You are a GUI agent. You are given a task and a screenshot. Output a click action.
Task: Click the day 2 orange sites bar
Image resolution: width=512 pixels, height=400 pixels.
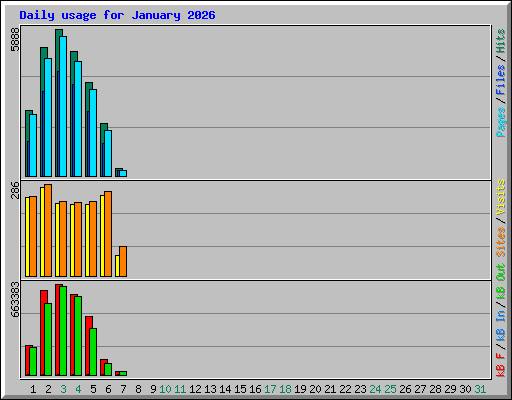tap(48, 230)
